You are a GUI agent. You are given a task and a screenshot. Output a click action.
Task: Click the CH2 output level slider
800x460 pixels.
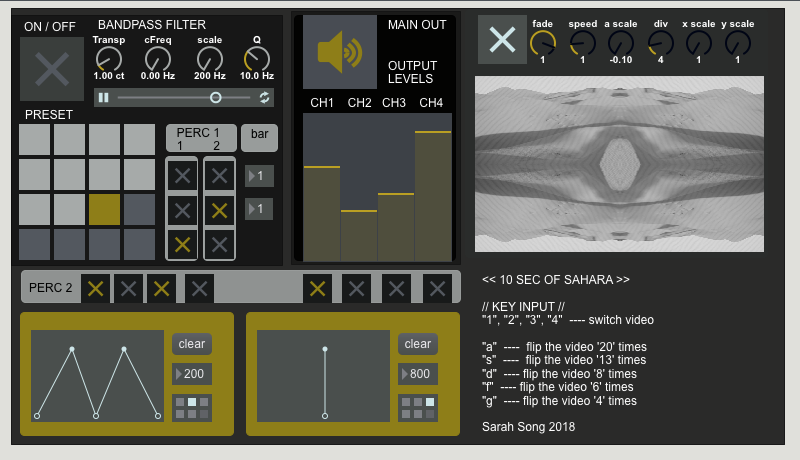(x=359, y=188)
